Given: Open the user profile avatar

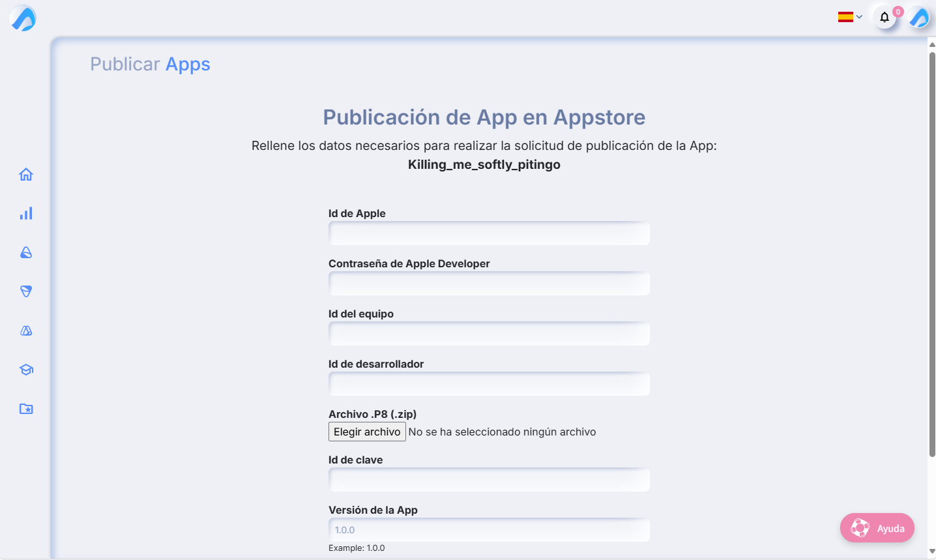Looking at the screenshot, I should 919,17.
